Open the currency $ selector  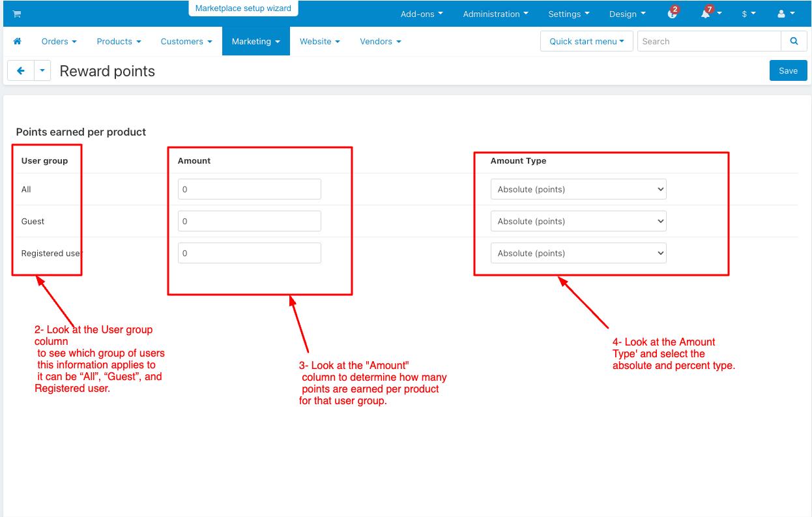(x=748, y=14)
